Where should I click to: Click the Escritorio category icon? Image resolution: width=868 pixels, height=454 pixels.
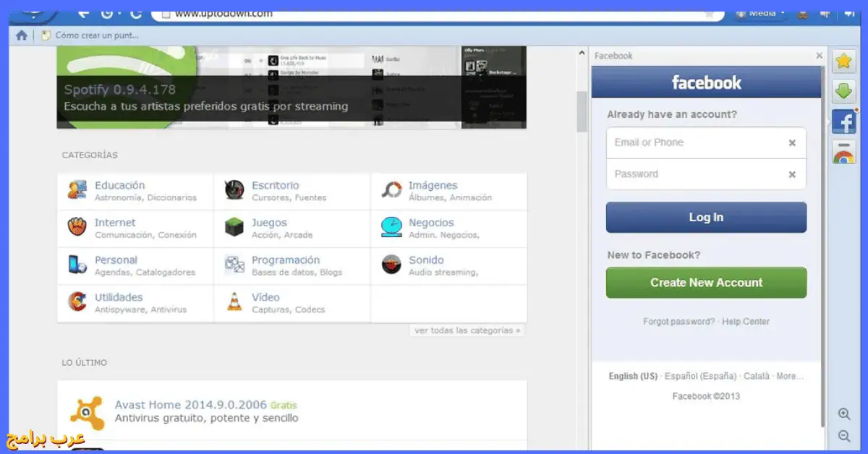[x=234, y=191]
